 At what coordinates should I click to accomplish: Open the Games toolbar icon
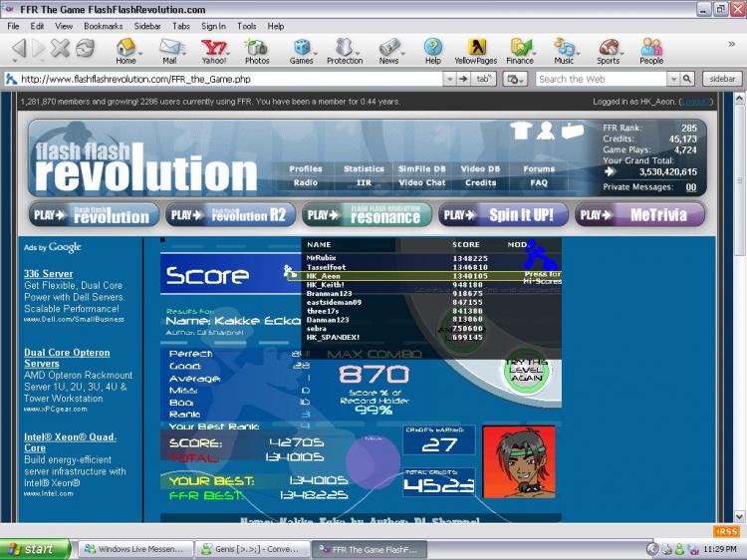[x=301, y=51]
